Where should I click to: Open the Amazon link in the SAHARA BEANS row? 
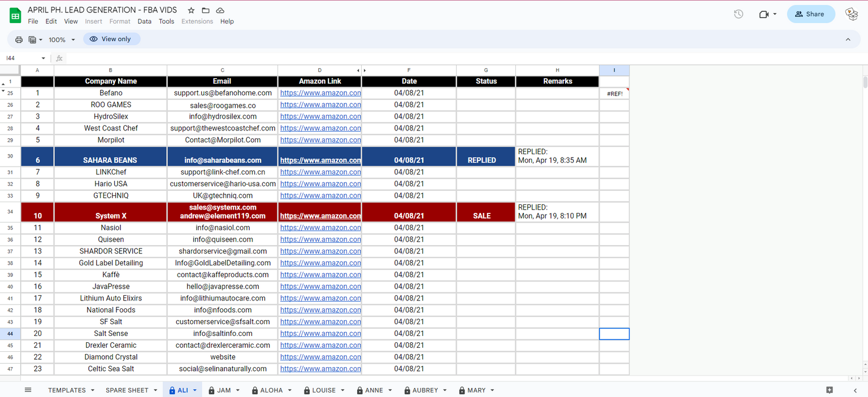tap(320, 160)
